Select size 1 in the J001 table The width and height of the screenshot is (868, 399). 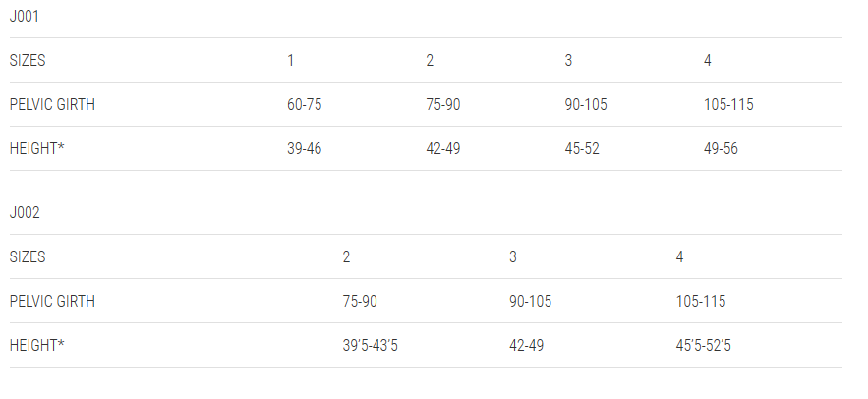[290, 60]
